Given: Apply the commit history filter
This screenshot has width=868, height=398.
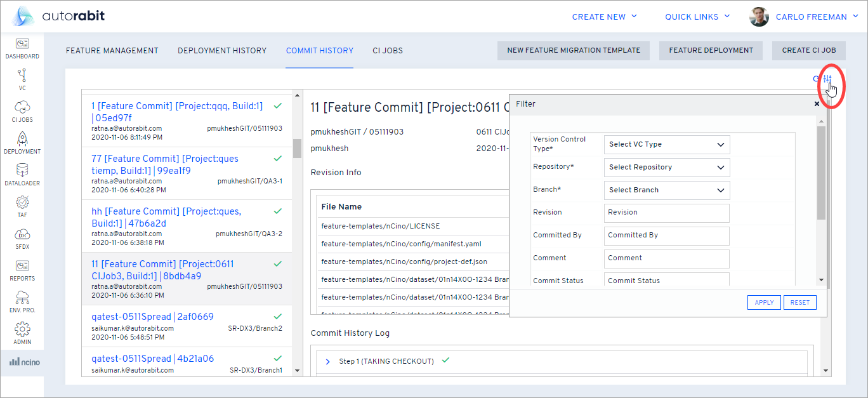Looking at the screenshot, I should [x=764, y=302].
